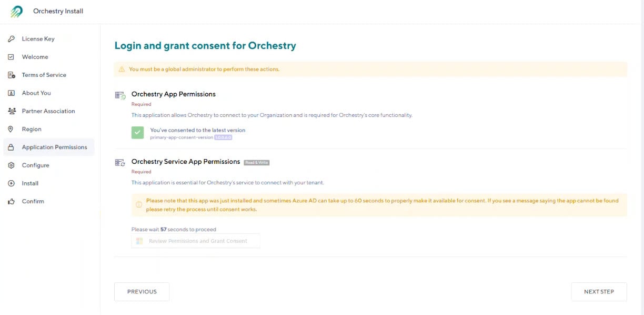Select the Region step

click(49, 129)
